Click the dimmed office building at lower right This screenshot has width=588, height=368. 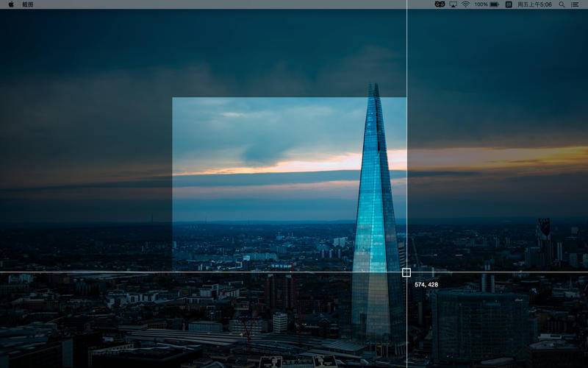point(478,324)
